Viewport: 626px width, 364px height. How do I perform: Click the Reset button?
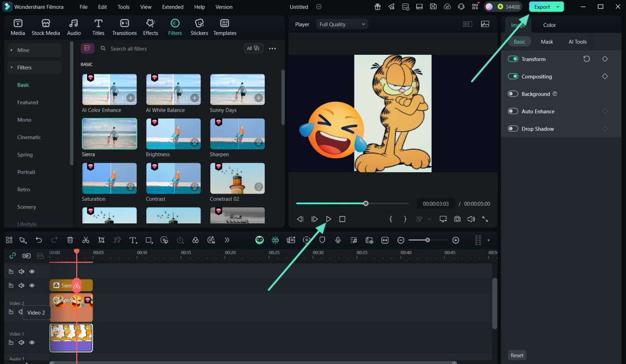tap(517, 355)
